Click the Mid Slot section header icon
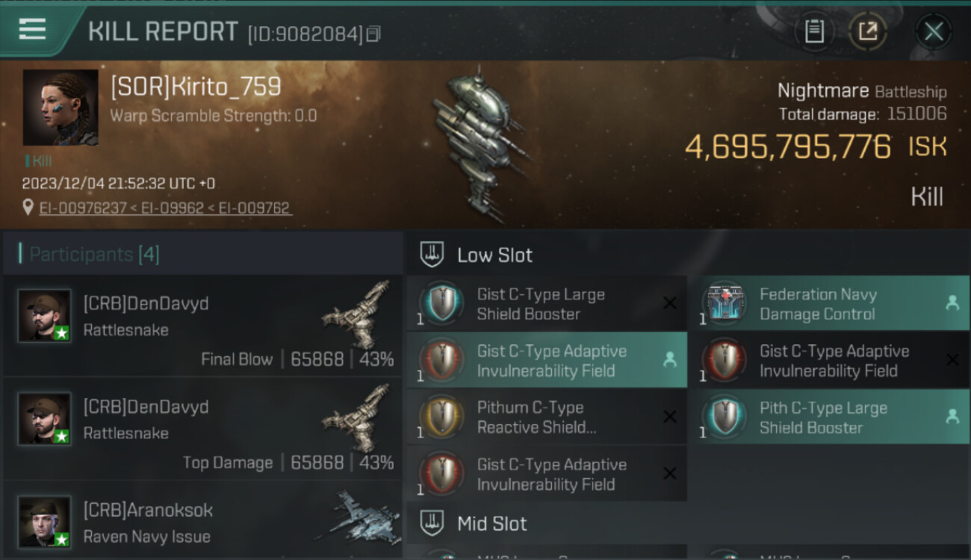Viewport: 971px width, 560px height. 432,523
